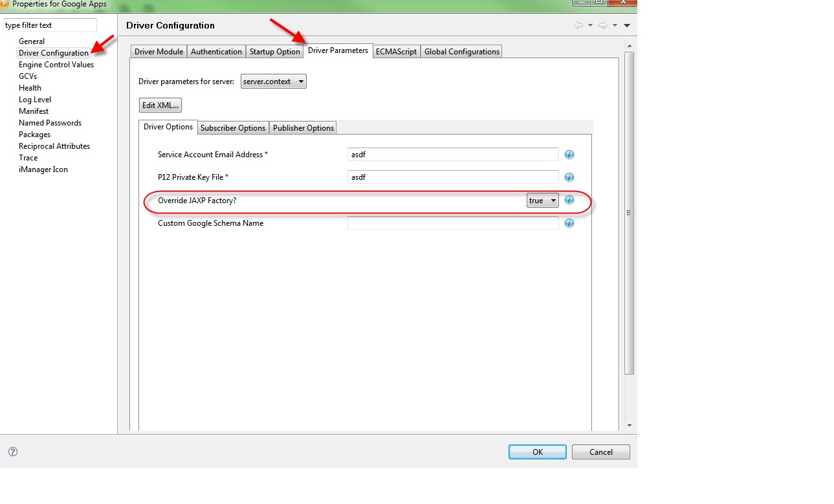Open the server.context server dropdown
The height and width of the screenshot is (504, 834).
click(274, 82)
